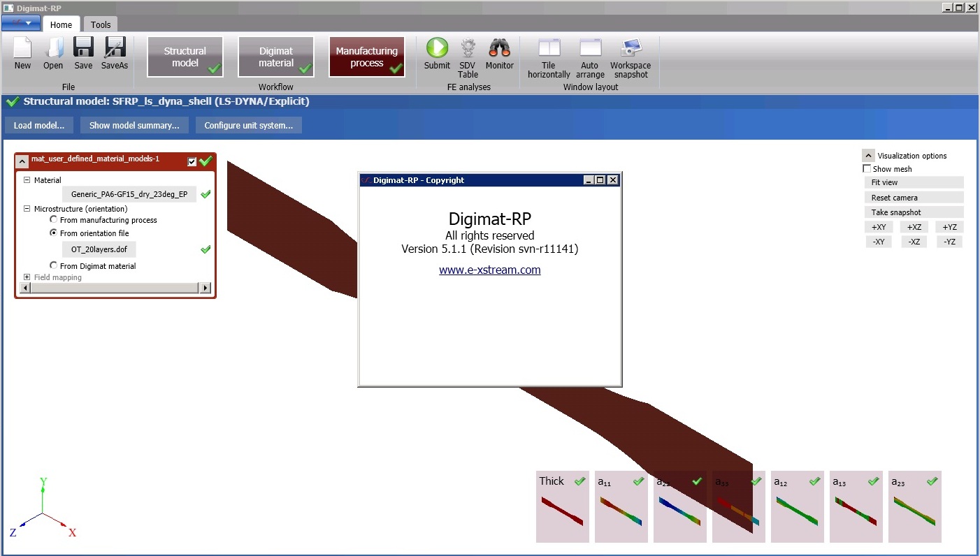
Task: Set camera to +XZ view
Action: (914, 227)
